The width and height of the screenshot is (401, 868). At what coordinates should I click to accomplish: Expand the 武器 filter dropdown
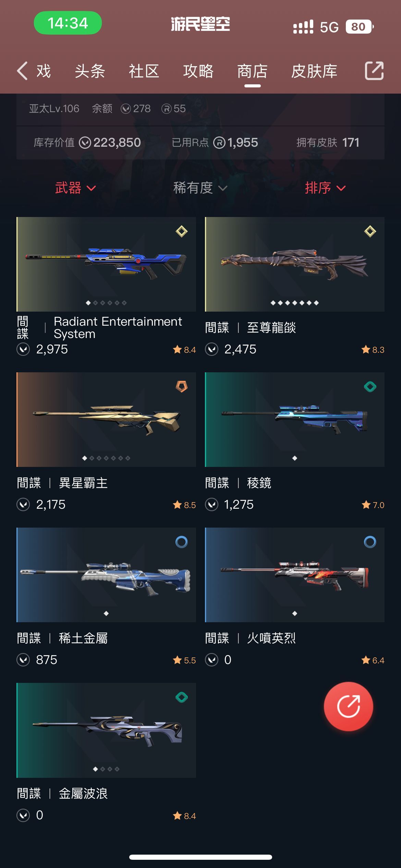click(x=75, y=188)
